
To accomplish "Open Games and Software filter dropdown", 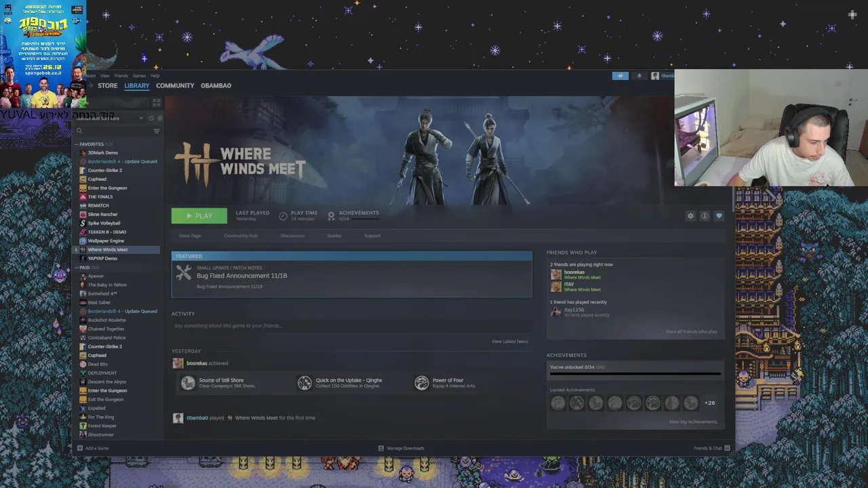I will (x=108, y=118).
